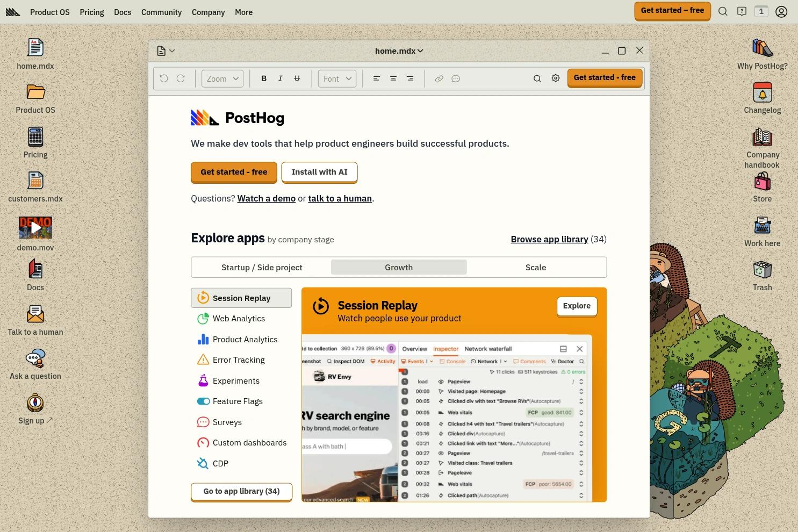798x532 pixels.
Task: Open the account profile icon in the top bar
Action: 781,11
